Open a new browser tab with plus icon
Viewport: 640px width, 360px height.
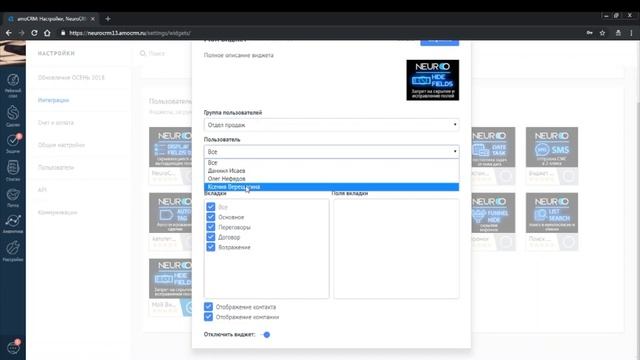coord(108,19)
